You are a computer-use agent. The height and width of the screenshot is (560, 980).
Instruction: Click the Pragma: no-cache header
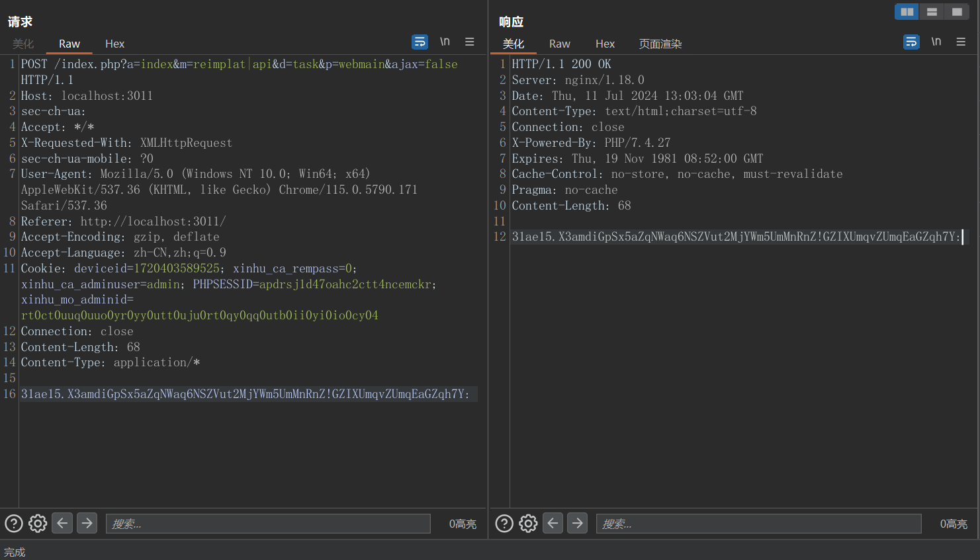(x=564, y=190)
